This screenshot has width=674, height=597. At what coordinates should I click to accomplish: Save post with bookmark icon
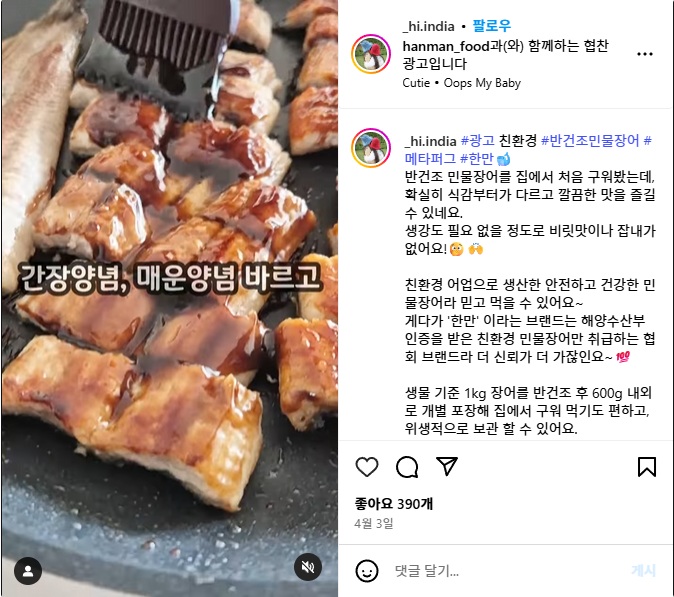pos(646,467)
